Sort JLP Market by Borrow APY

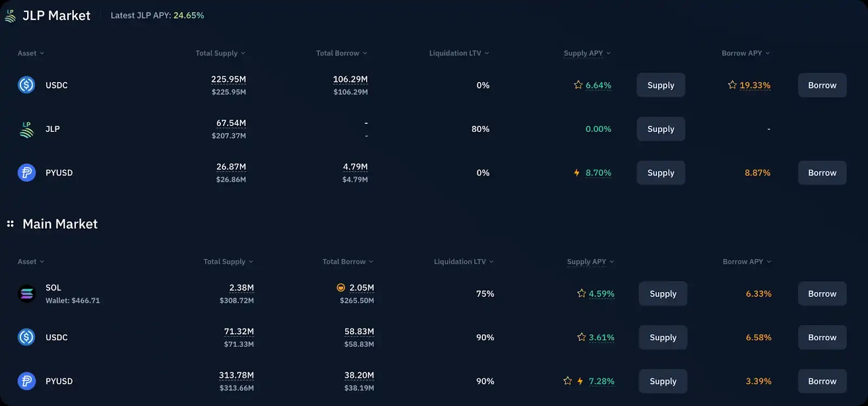[x=745, y=53]
